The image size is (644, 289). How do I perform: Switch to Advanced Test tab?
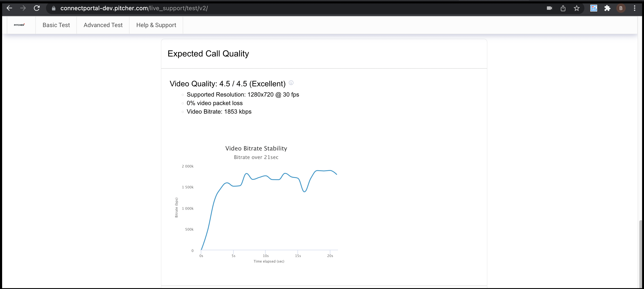point(103,25)
